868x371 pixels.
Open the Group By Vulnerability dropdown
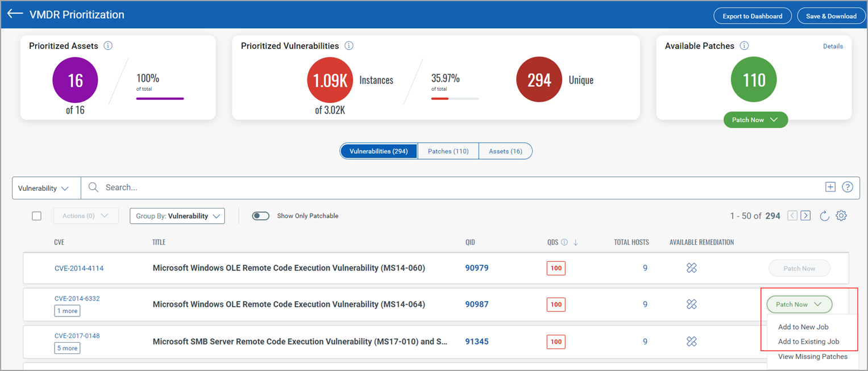pos(177,216)
